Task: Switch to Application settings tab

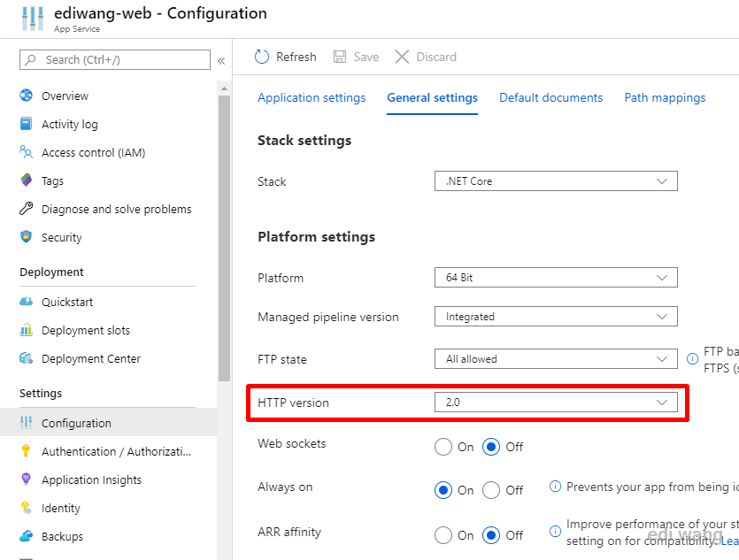Action: (312, 97)
